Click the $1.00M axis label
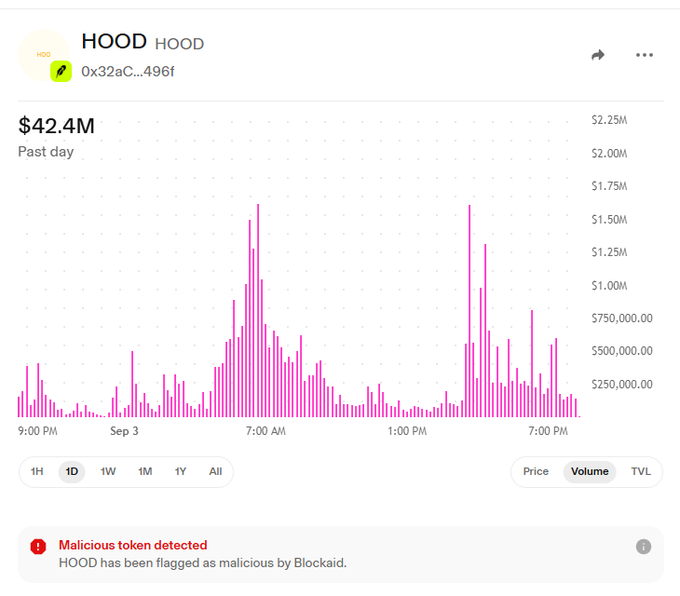This screenshot has width=680, height=596. 609,286
